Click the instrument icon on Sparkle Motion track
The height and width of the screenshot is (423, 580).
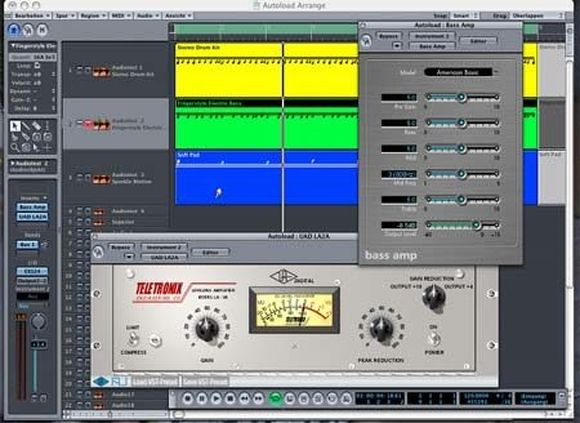pos(101,179)
